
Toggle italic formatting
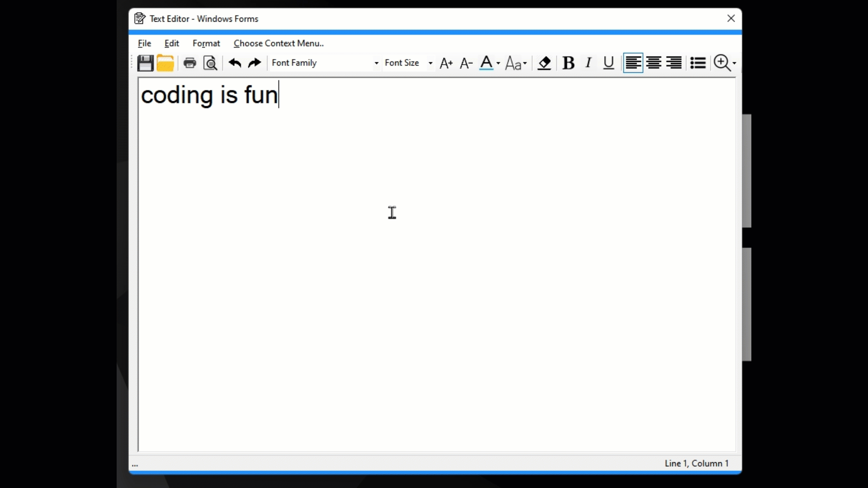[x=589, y=63]
